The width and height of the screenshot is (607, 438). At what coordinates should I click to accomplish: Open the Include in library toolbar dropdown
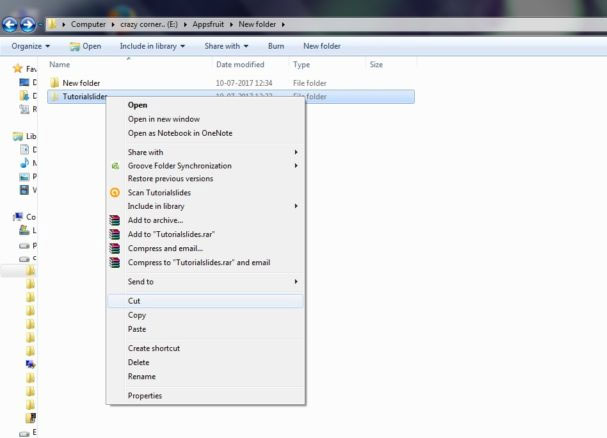155,46
